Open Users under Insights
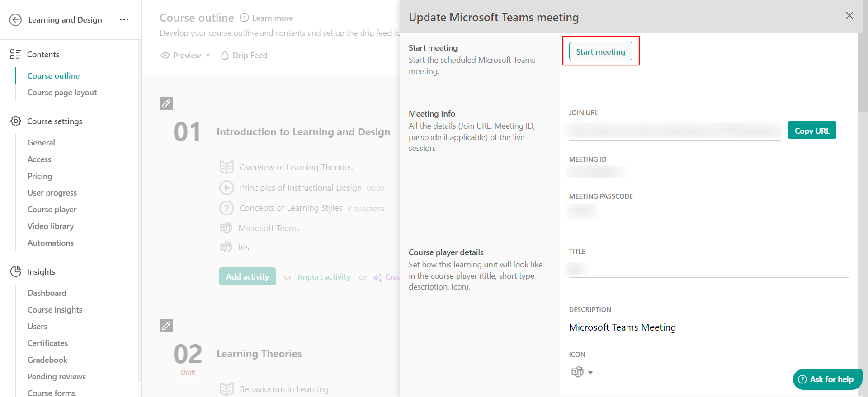 click(37, 327)
